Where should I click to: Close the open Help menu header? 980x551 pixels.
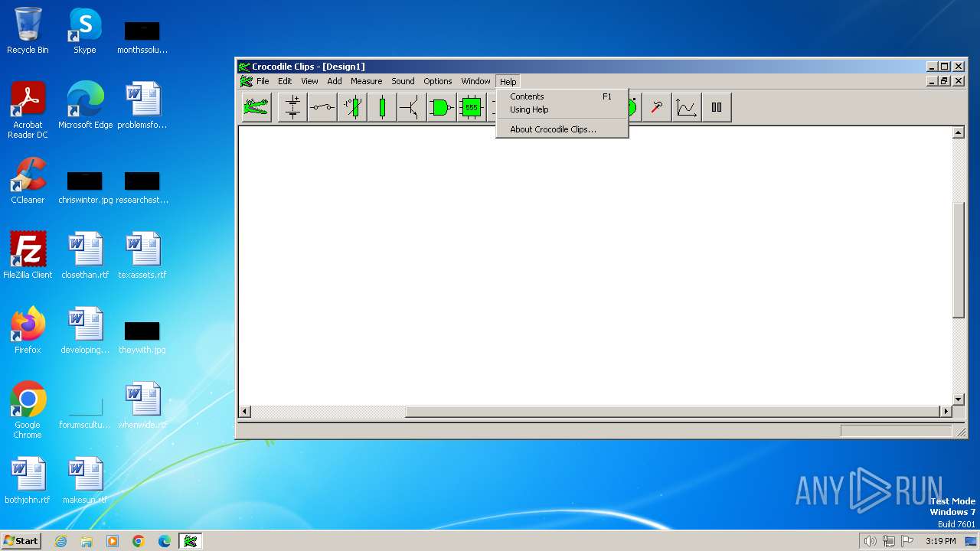(508, 81)
